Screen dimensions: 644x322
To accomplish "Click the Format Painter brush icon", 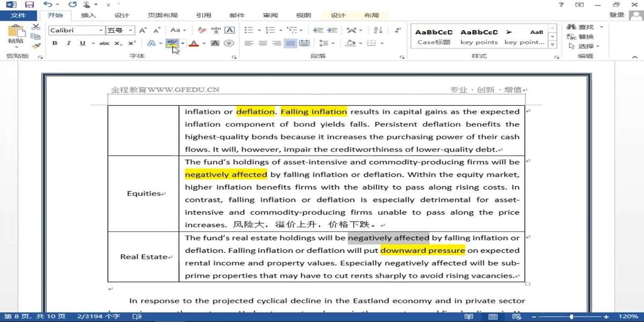I will pos(36,46).
